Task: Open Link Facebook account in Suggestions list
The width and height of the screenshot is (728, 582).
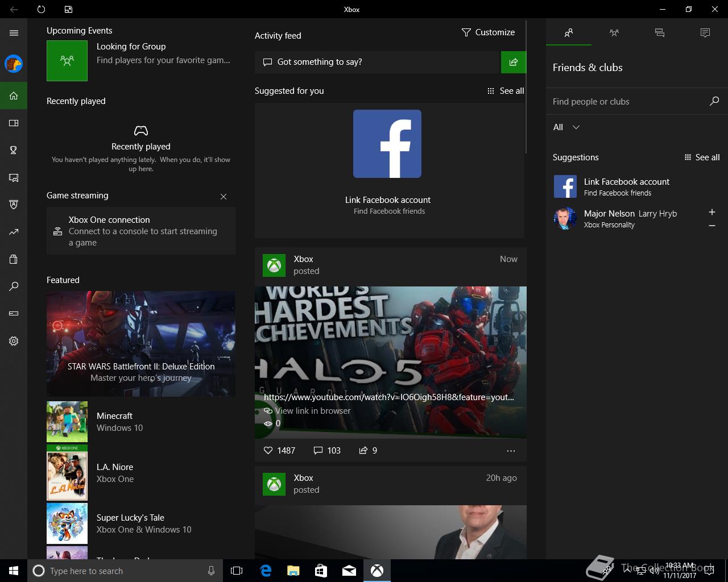Action: click(x=636, y=186)
